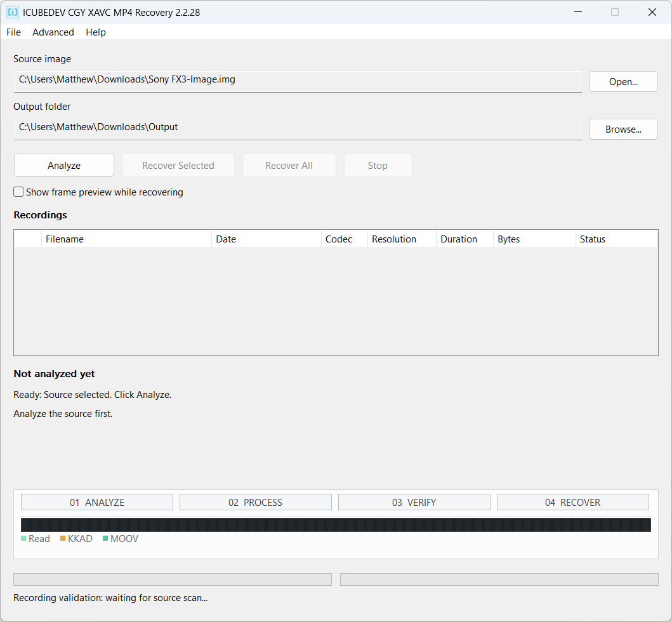This screenshot has height=622, width=672.
Task: Click the Resolution column header
Action: pos(402,239)
